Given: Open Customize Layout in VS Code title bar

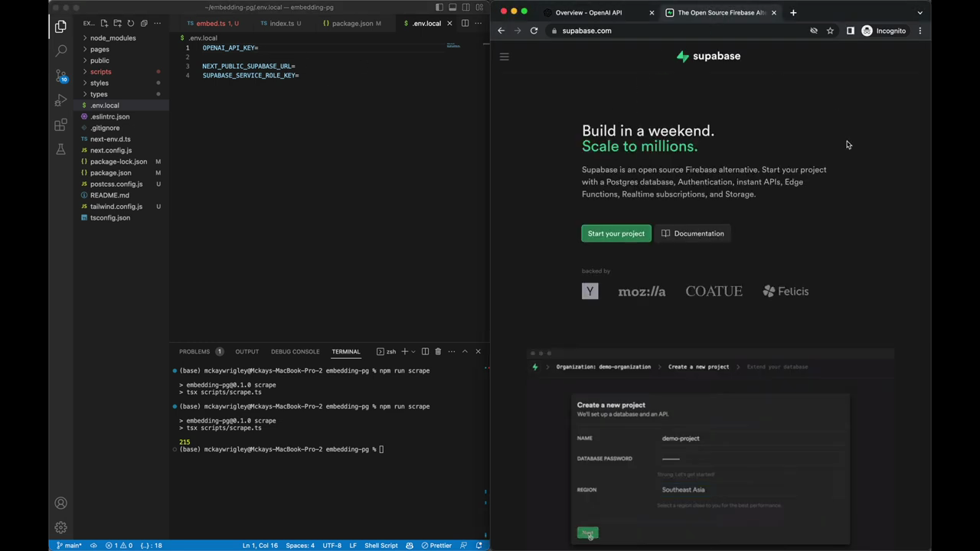Looking at the screenshot, I should (x=479, y=8).
